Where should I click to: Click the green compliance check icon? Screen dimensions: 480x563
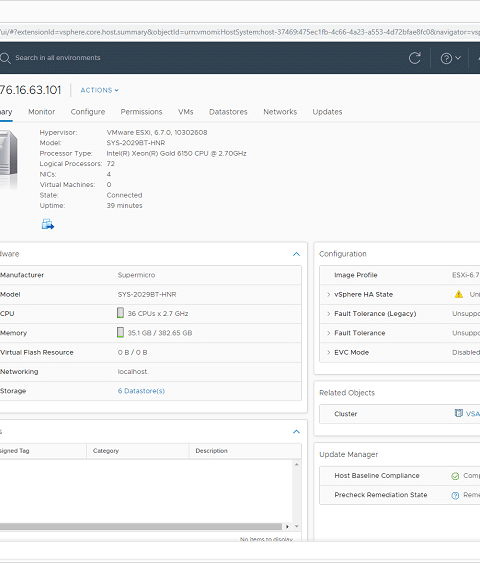coord(455,476)
